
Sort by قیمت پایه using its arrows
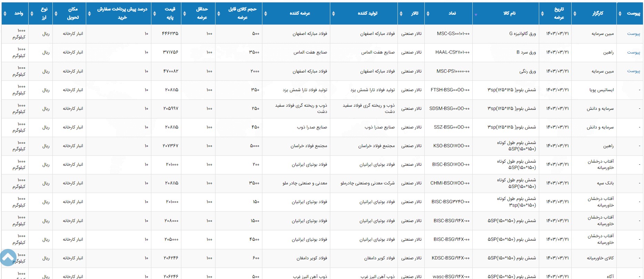pos(154,13)
